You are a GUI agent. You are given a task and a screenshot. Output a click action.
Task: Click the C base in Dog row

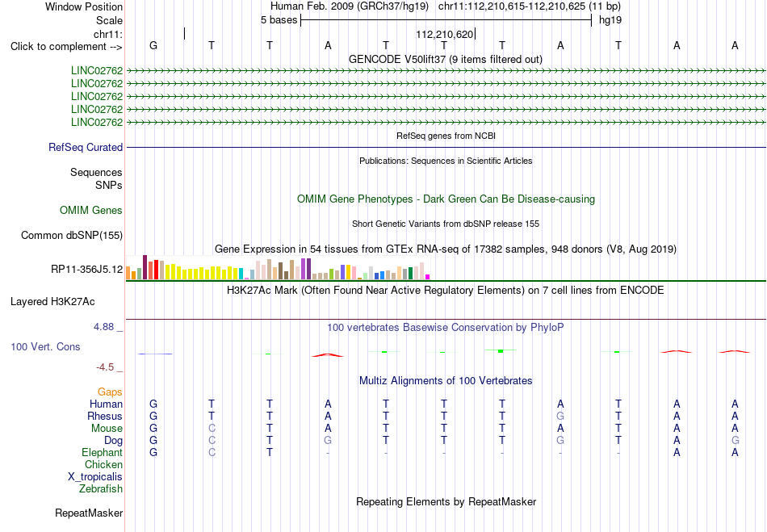coord(212,441)
